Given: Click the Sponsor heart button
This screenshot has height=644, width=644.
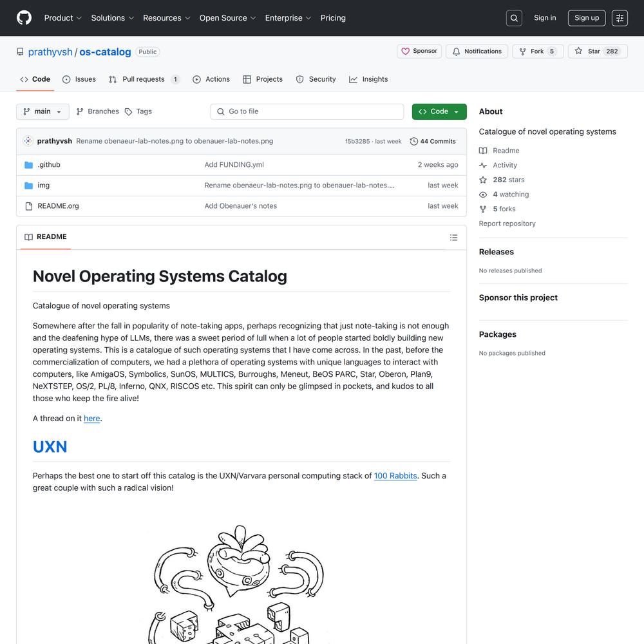Looking at the screenshot, I should (419, 52).
